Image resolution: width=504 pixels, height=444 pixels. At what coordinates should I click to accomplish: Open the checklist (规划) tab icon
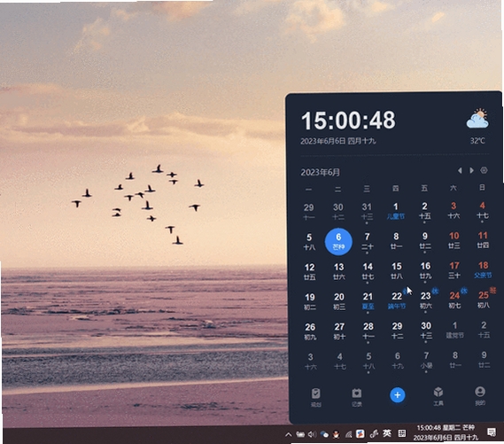[315, 397]
